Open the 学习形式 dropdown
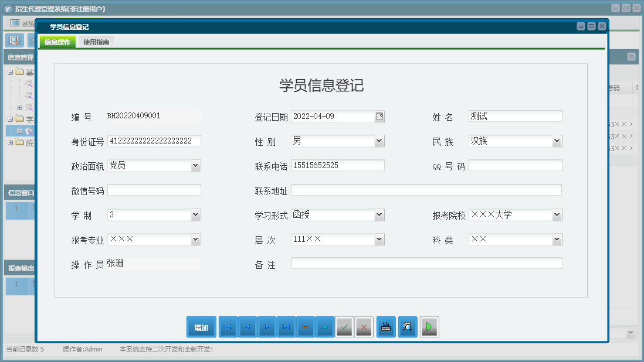Screen dimensions: 644x362 [379, 215]
